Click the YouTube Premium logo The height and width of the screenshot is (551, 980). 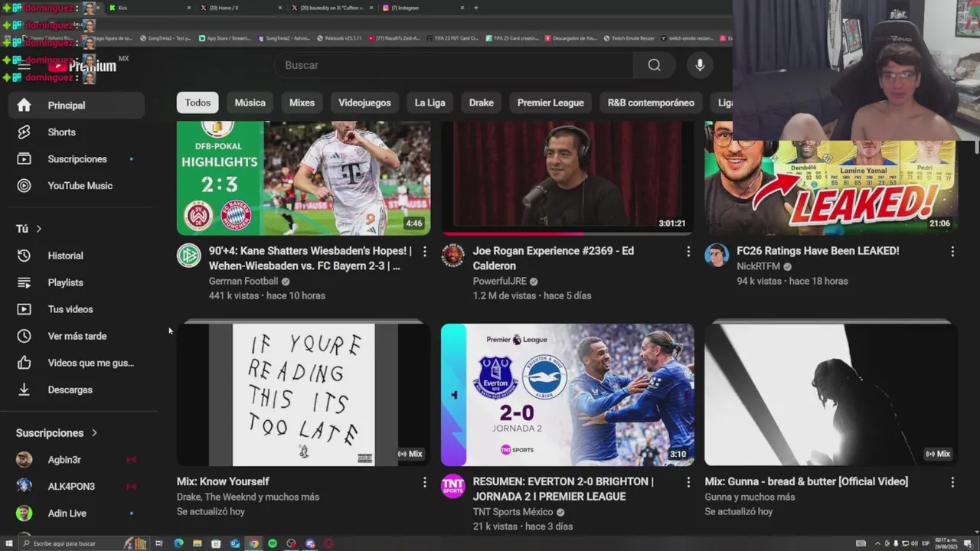click(x=82, y=66)
